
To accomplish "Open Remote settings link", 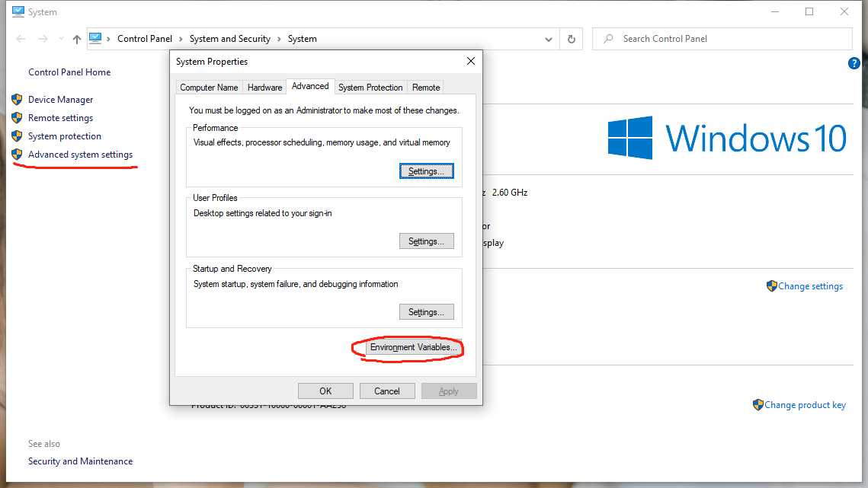I will pyautogui.click(x=60, y=118).
